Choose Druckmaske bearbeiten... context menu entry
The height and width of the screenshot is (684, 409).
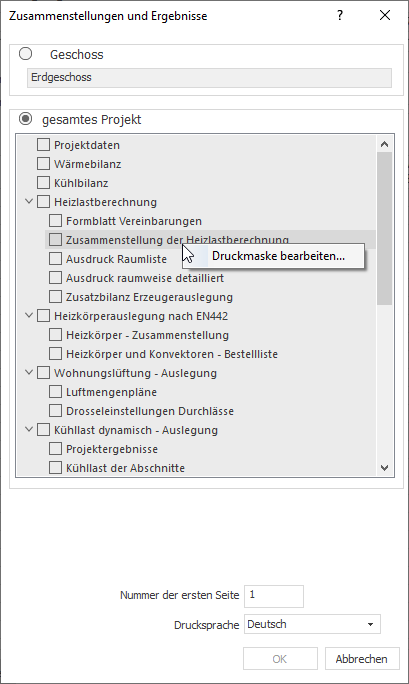point(278,256)
